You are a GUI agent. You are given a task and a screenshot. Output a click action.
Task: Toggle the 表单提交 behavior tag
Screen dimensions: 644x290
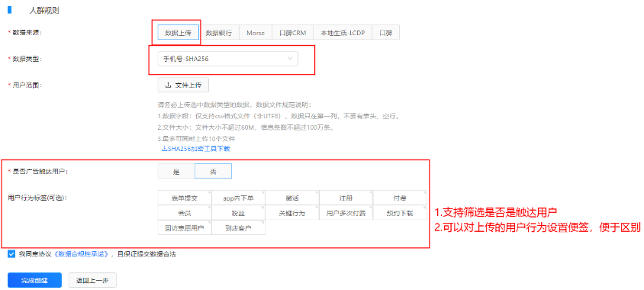185,198
